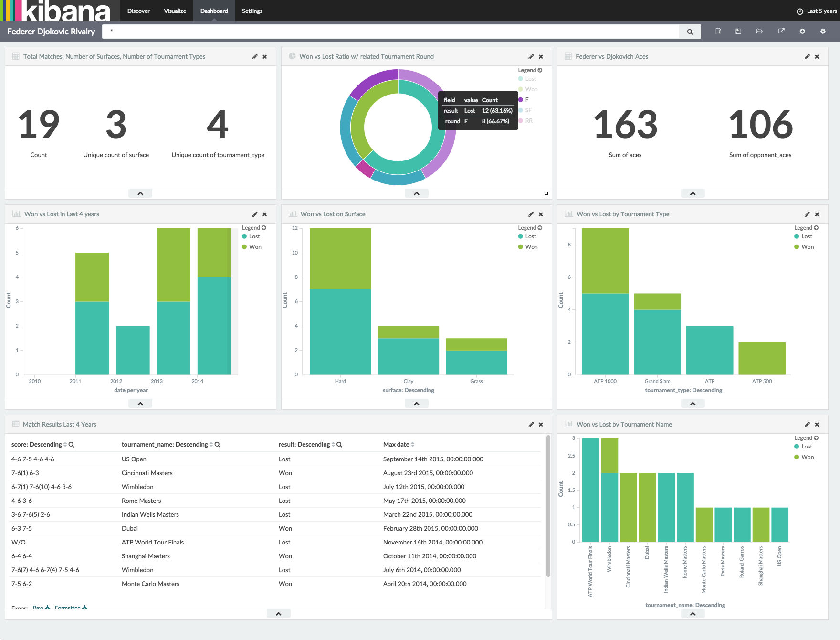Expand spy chevron under Tournament Type chart
This screenshot has width=840, height=640.
click(x=693, y=404)
